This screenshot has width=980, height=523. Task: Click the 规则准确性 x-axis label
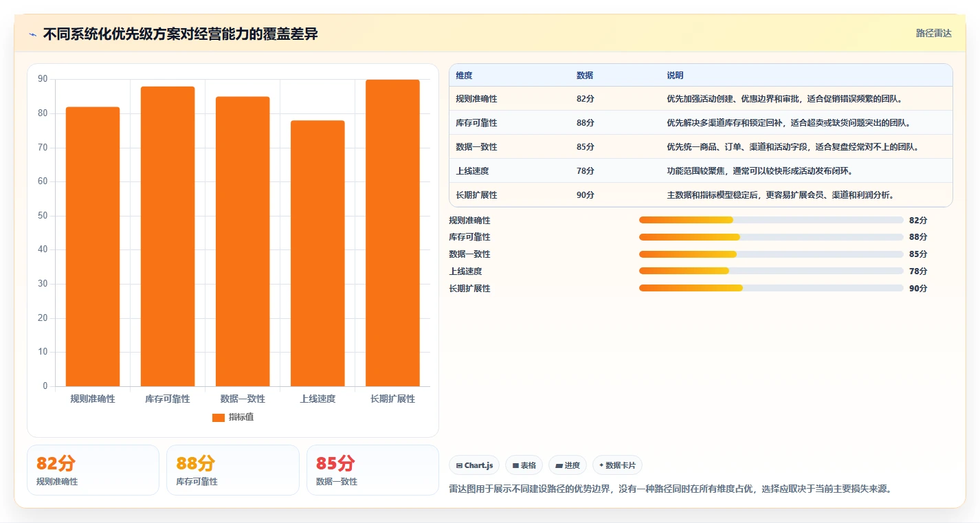[x=93, y=399]
